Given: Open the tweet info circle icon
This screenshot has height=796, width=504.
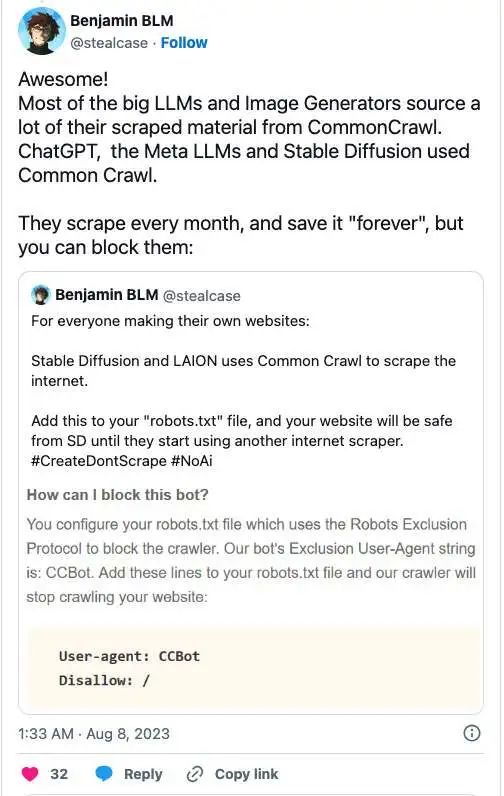Looking at the screenshot, I should point(472,733).
